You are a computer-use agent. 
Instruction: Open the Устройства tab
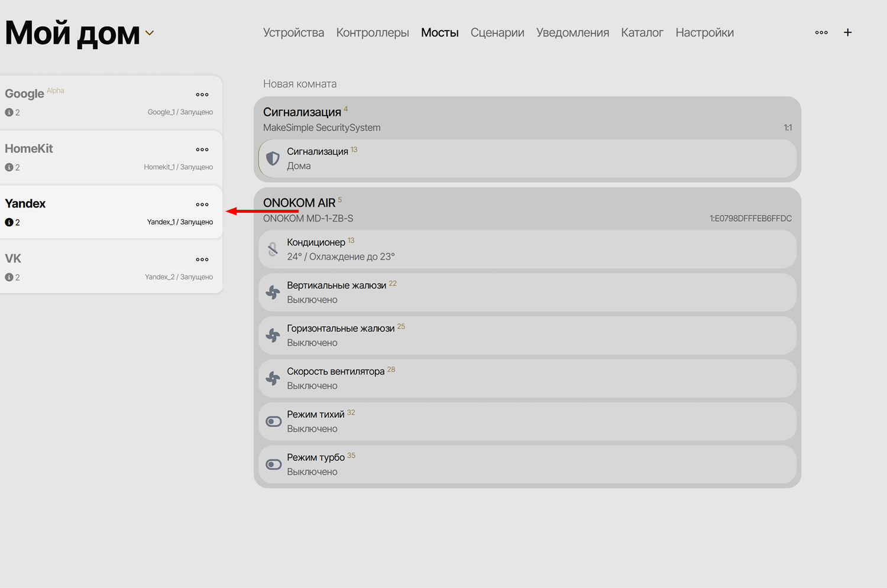pyautogui.click(x=293, y=33)
